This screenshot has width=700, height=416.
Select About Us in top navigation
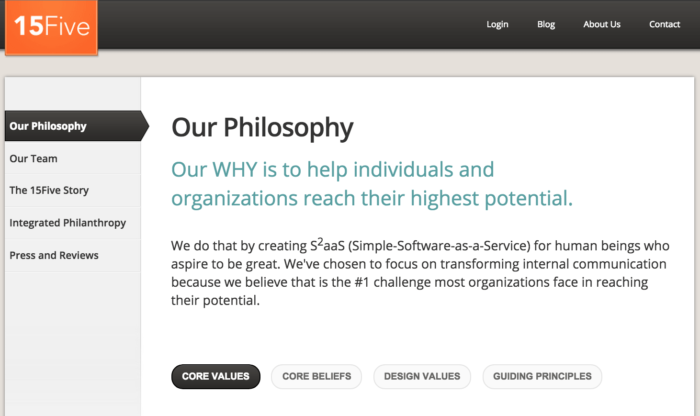[602, 24]
